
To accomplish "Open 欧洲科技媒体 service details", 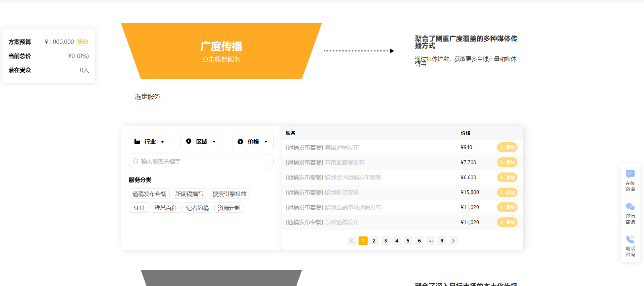I will (x=322, y=192).
